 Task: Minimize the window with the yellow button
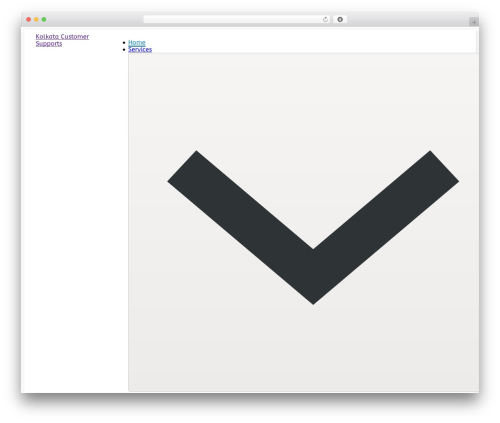click(36, 19)
